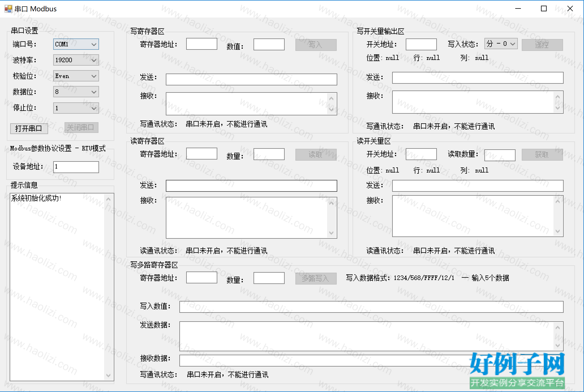The width and height of the screenshot is (584, 392).
Task: Click the 遥控 button in 写开关量输出区
Action: (542, 45)
